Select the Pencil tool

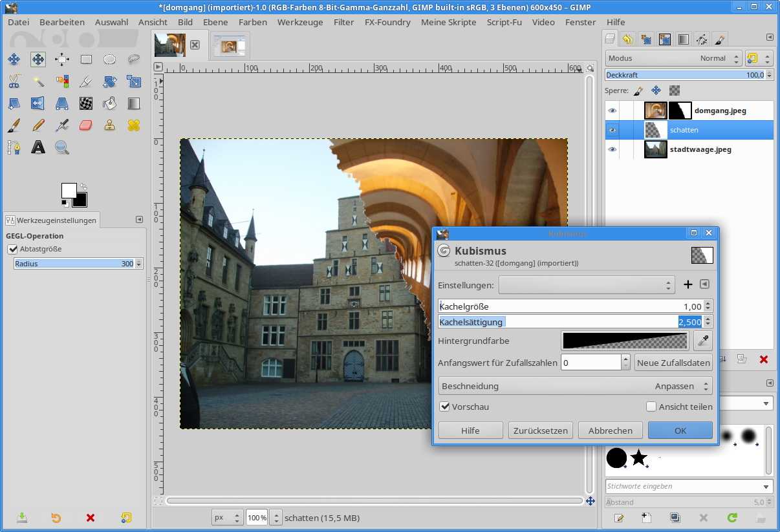[x=38, y=125]
